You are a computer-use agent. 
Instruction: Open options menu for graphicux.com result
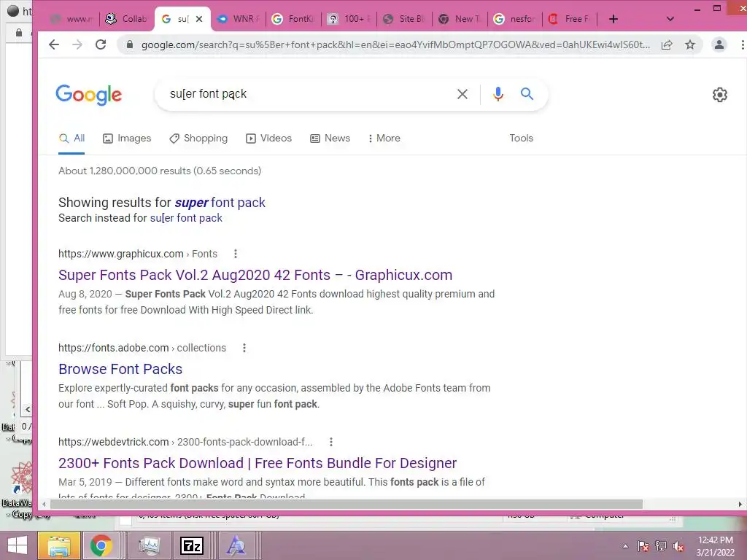[x=236, y=254]
